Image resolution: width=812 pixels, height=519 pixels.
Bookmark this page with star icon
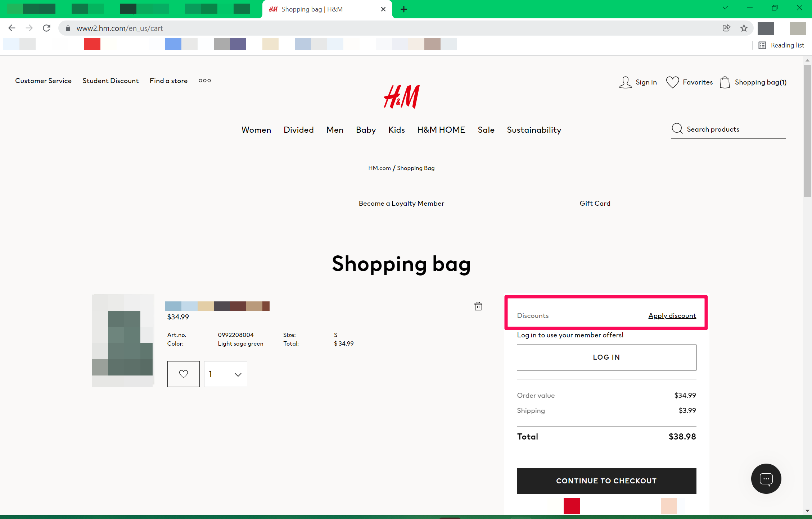coord(744,28)
